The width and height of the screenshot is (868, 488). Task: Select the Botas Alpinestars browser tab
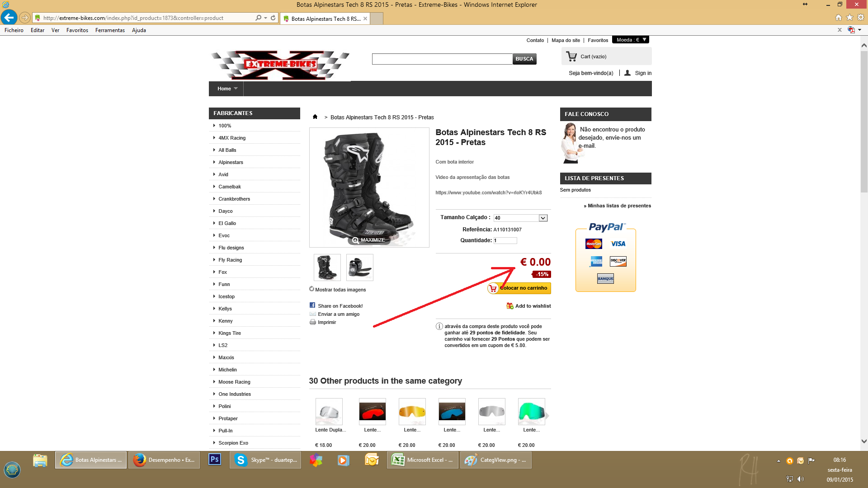point(325,19)
